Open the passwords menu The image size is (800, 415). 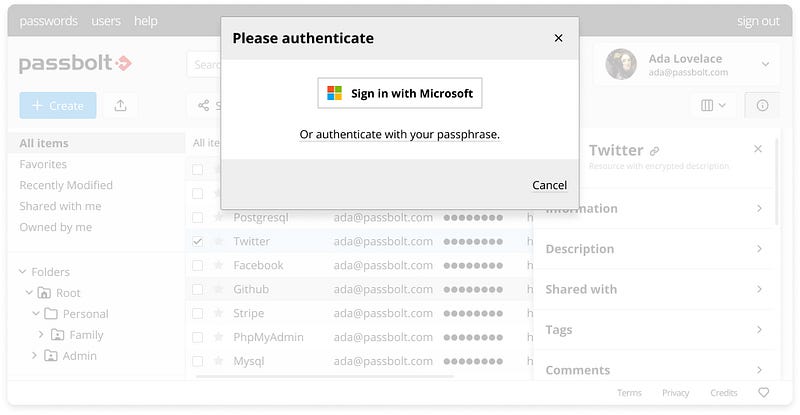point(48,21)
